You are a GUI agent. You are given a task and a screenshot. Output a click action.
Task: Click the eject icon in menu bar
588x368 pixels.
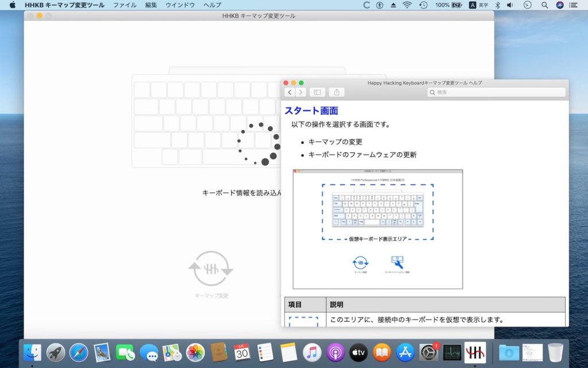click(393, 5)
